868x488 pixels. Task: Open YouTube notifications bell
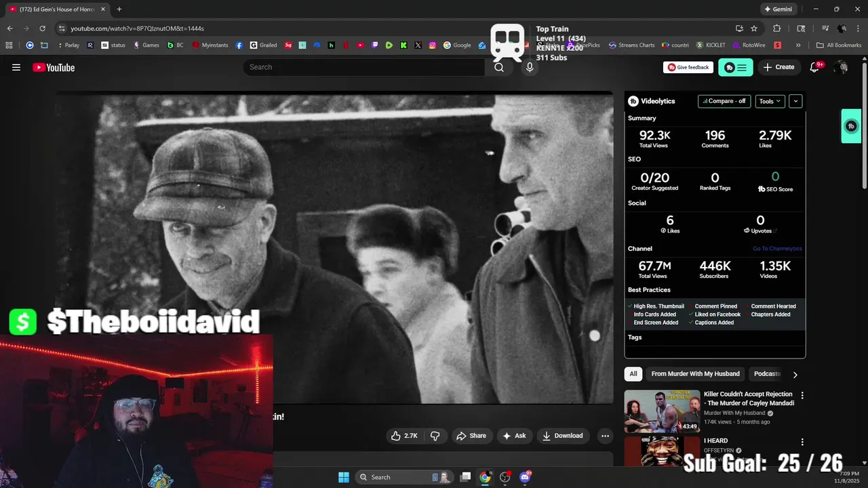click(815, 67)
